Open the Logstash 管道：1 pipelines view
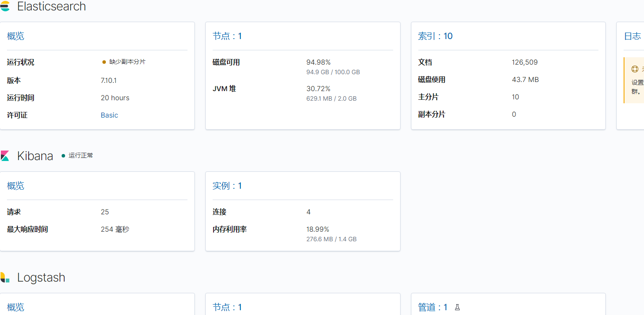 [433, 307]
